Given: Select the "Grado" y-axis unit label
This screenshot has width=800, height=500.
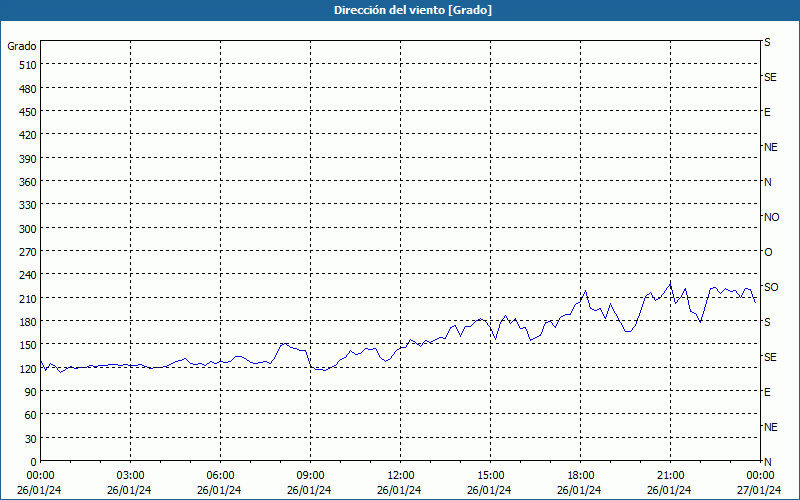Looking at the screenshot, I should [22, 46].
